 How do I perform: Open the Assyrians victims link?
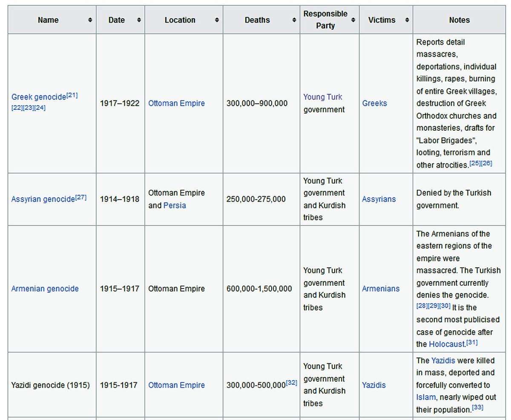coord(379,199)
